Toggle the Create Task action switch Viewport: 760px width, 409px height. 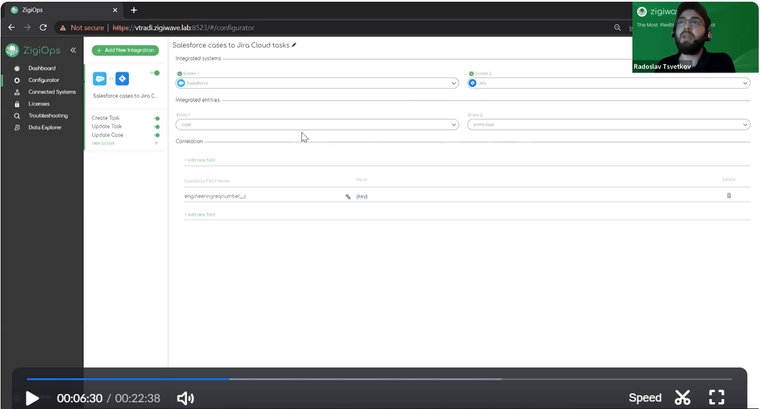(x=157, y=118)
